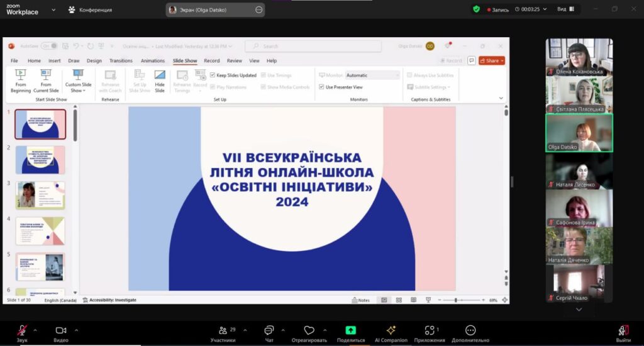Start slideshow From Beginning
The image size is (644, 346).
coord(21,81)
